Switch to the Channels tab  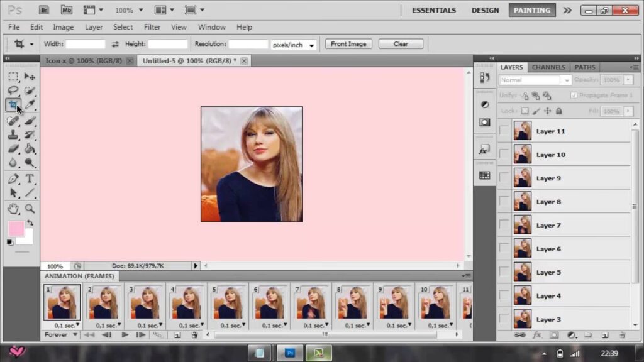(x=548, y=67)
